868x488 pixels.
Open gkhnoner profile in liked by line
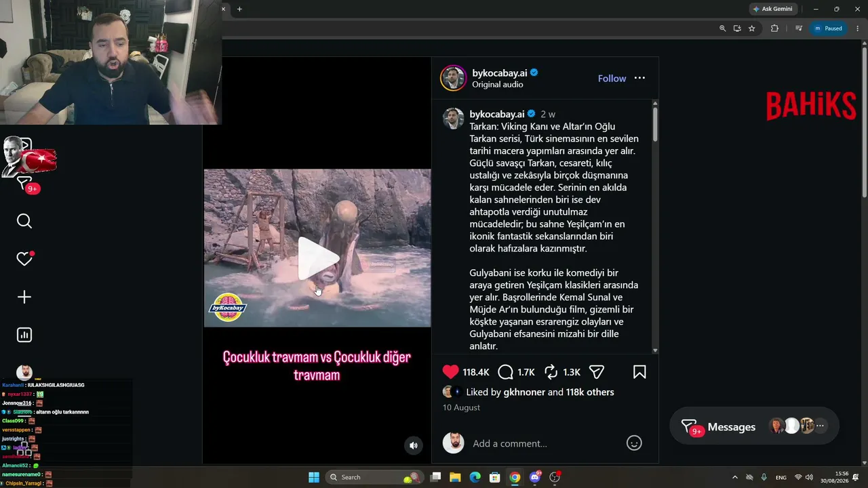coord(524,392)
